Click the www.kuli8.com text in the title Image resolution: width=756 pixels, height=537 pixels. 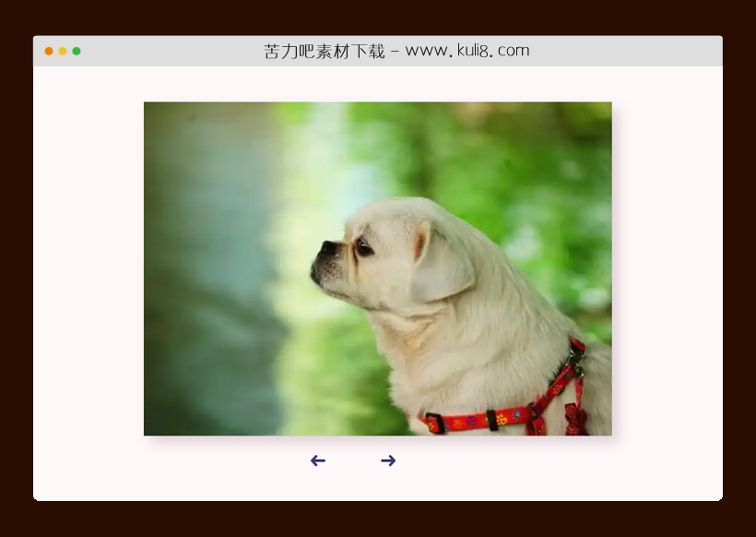click(467, 51)
